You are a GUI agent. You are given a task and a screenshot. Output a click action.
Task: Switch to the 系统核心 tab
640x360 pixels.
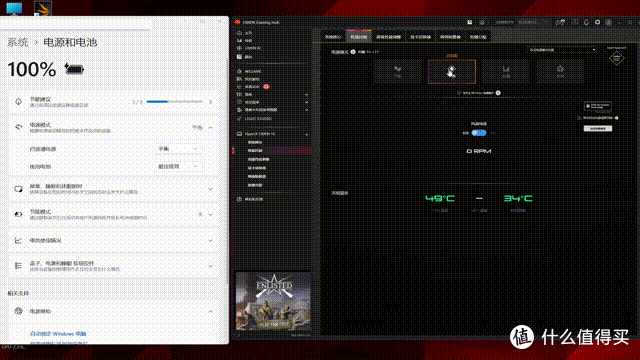pyautogui.click(x=333, y=37)
